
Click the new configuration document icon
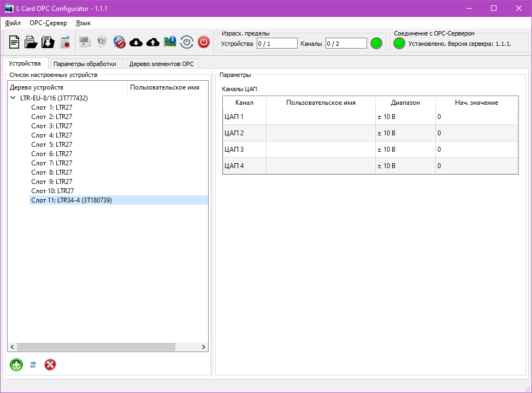click(x=14, y=43)
